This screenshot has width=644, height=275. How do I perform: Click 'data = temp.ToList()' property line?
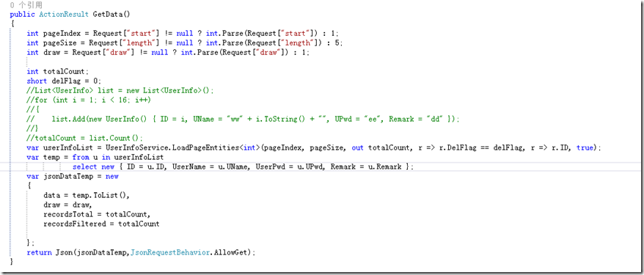[x=87, y=195]
